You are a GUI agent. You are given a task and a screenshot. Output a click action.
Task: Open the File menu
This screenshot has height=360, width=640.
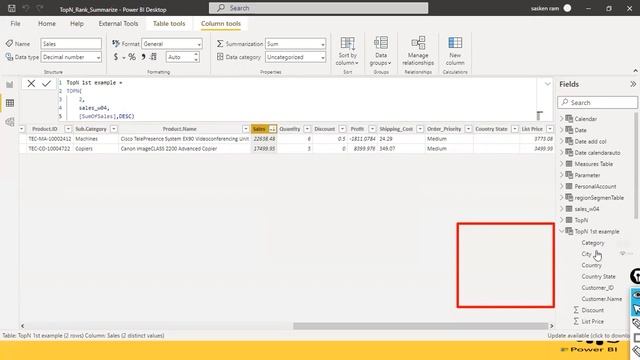[16, 24]
